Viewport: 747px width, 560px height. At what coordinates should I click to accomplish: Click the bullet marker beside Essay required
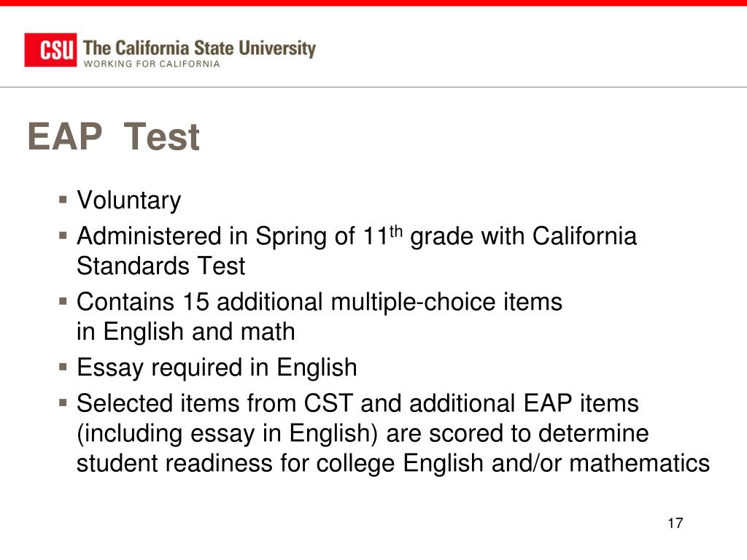63,367
